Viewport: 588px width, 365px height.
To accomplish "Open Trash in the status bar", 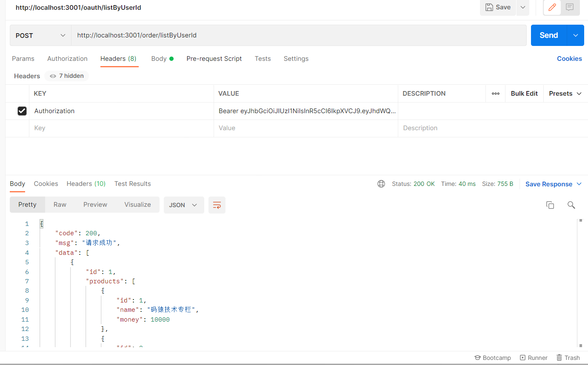I will pos(568,358).
